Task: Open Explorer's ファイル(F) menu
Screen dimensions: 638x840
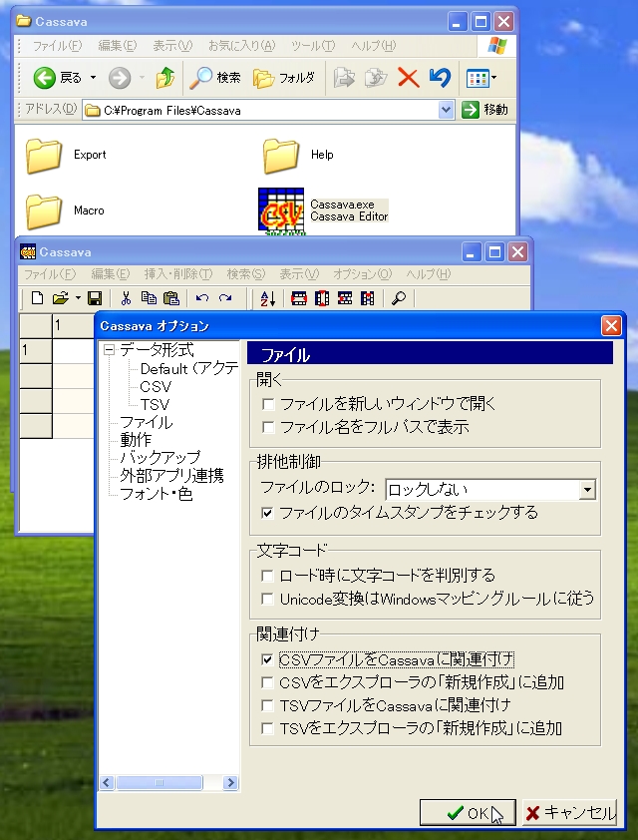Action: (57, 46)
